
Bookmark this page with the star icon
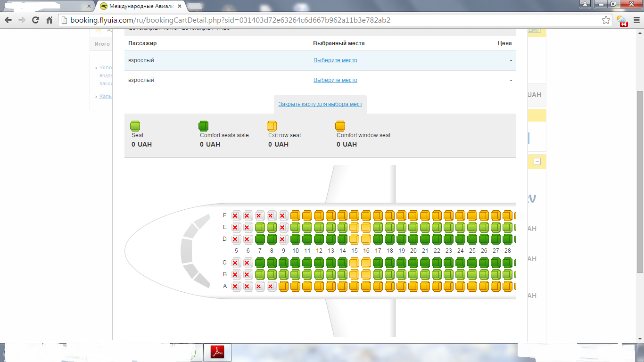[606, 20]
